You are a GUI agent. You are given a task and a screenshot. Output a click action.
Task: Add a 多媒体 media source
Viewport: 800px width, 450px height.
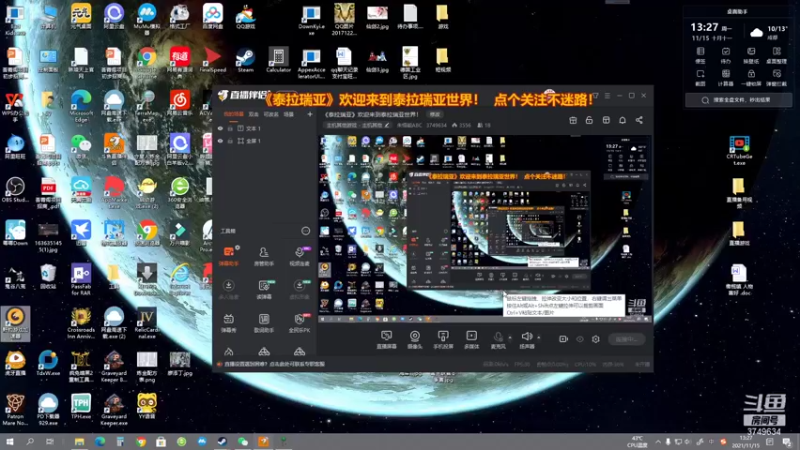pyautogui.click(x=471, y=339)
